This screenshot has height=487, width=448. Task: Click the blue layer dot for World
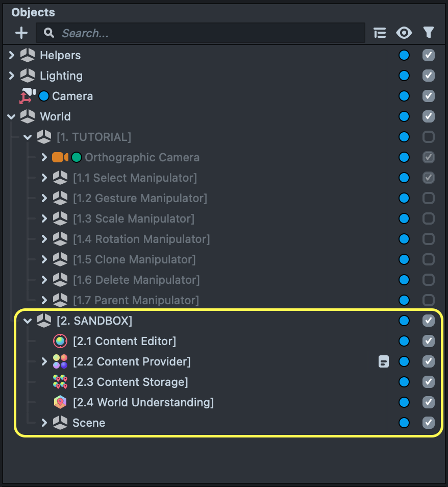pyautogui.click(x=404, y=116)
